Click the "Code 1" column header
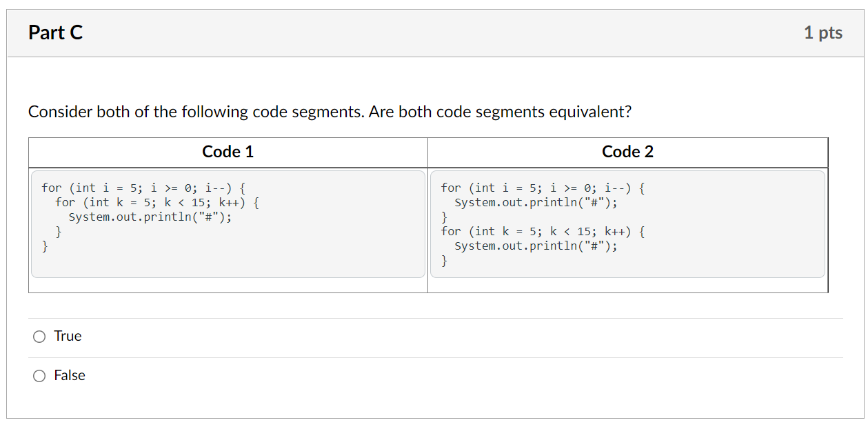Image resolution: width=868 pixels, height=427 pixels. coord(228,152)
